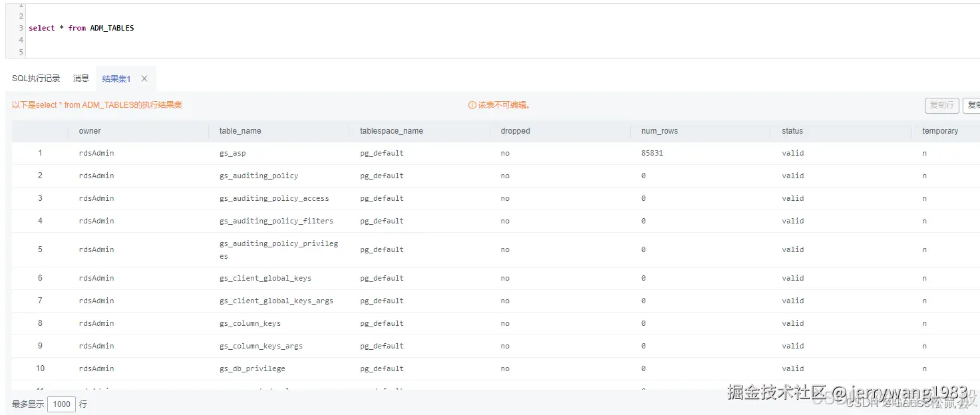Click the temporary column header
Viewport: 980px width, 415px height.
(940, 131)
